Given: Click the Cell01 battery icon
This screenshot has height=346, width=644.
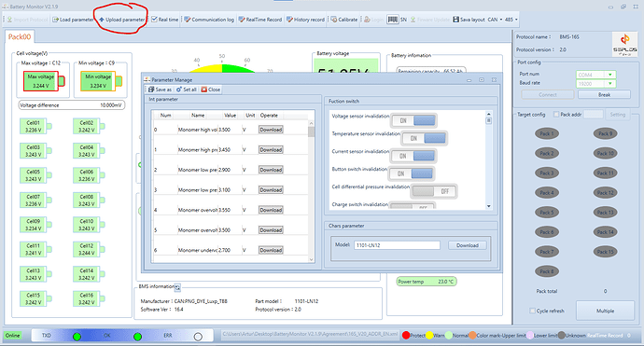Looking at the screenshot, I should [x=35, y=127].
